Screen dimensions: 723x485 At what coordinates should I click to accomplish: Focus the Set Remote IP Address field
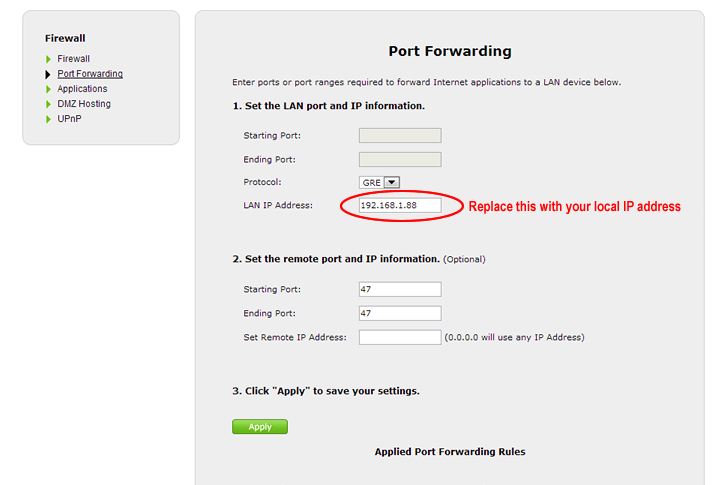click(x=400, y=337)
